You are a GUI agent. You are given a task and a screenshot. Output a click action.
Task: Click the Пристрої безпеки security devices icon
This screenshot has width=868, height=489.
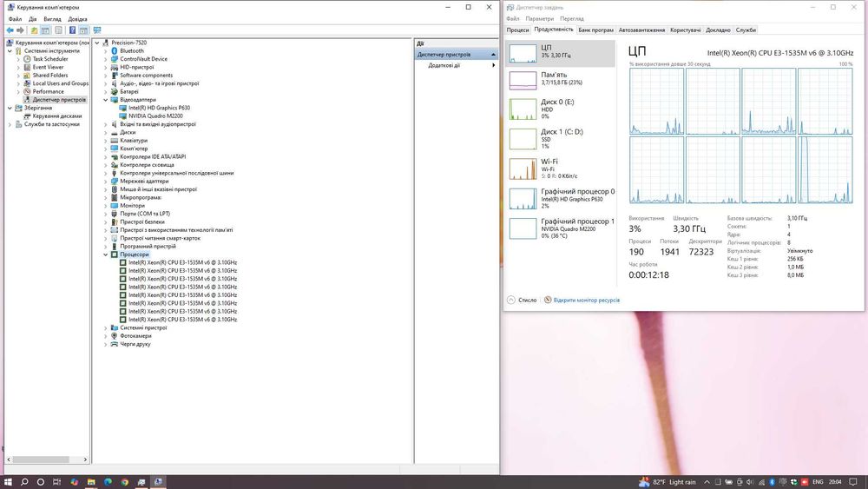point(114,221)
